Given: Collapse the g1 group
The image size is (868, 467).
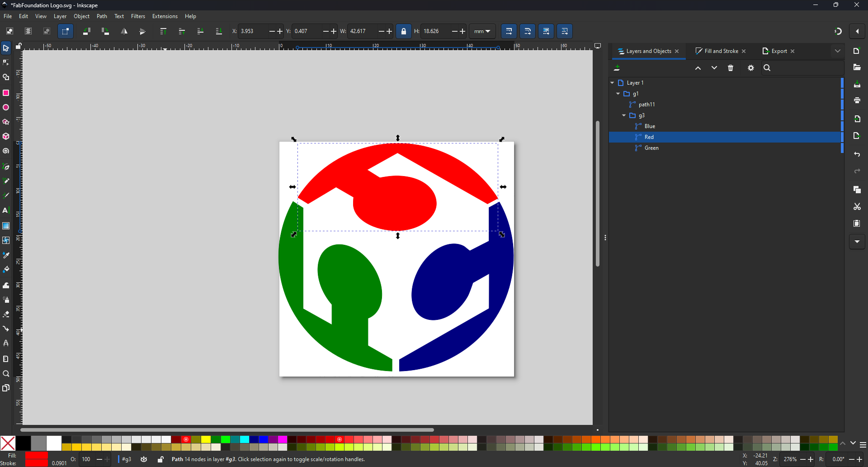Looking at the screenshot, I should pyautogui.click(x=618, y=94).
